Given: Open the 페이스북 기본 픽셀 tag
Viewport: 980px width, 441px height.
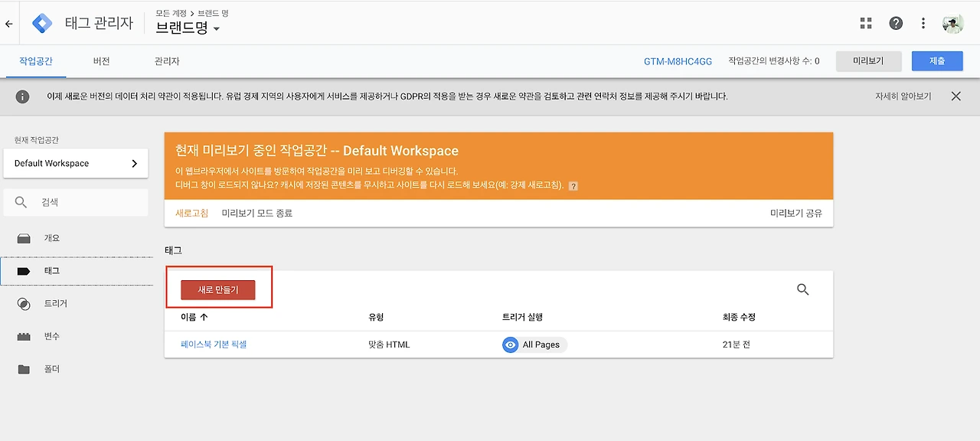Looking at the screenshot, I should click(x=214, y=345).
